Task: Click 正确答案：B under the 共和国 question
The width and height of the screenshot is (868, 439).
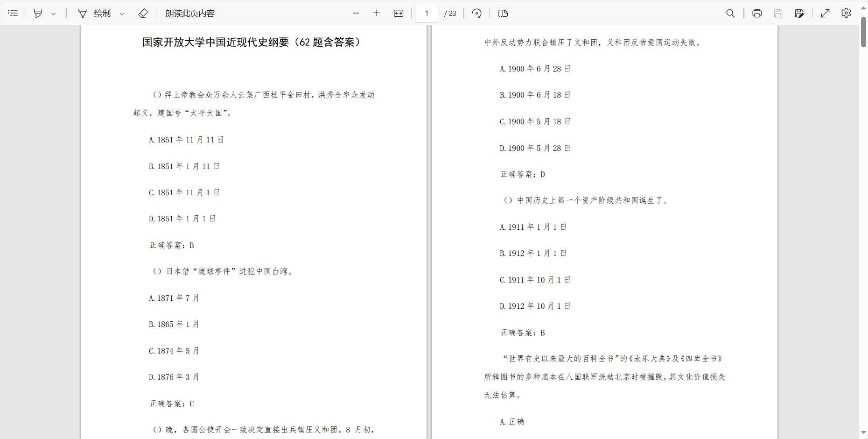Action: click(x=523, y=333)
